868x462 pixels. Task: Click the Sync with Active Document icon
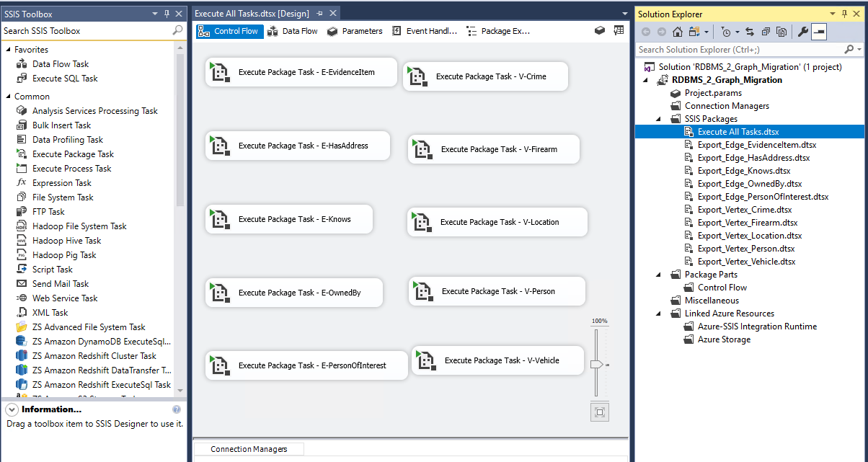click(750, 32)
